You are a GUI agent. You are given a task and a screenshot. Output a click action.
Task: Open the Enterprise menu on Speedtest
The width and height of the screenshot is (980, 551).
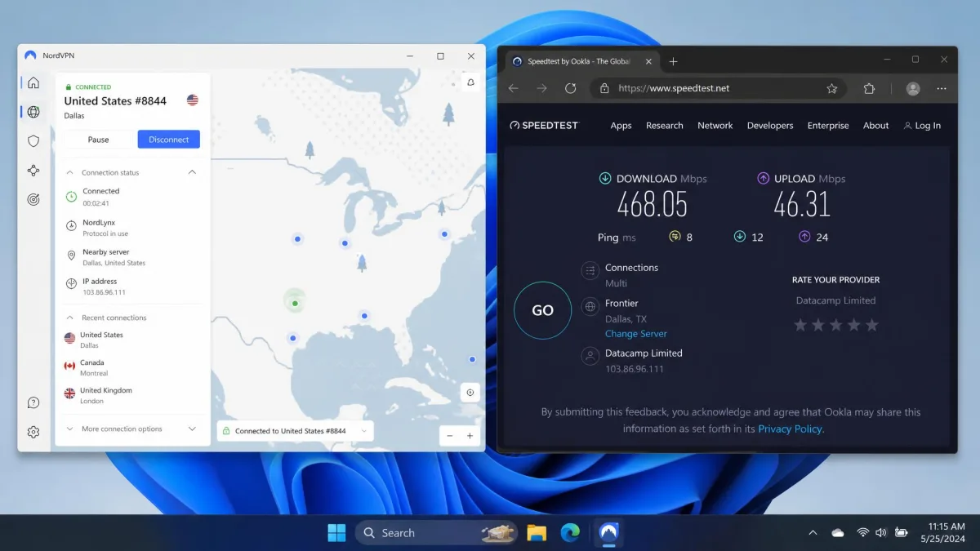tap(828, 126)
